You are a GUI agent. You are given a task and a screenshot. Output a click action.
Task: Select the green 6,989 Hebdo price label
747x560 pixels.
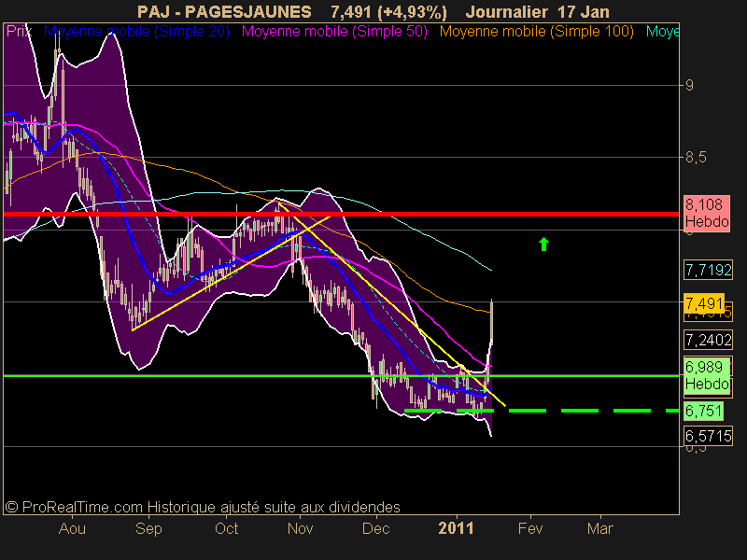(x=707, y=375)
